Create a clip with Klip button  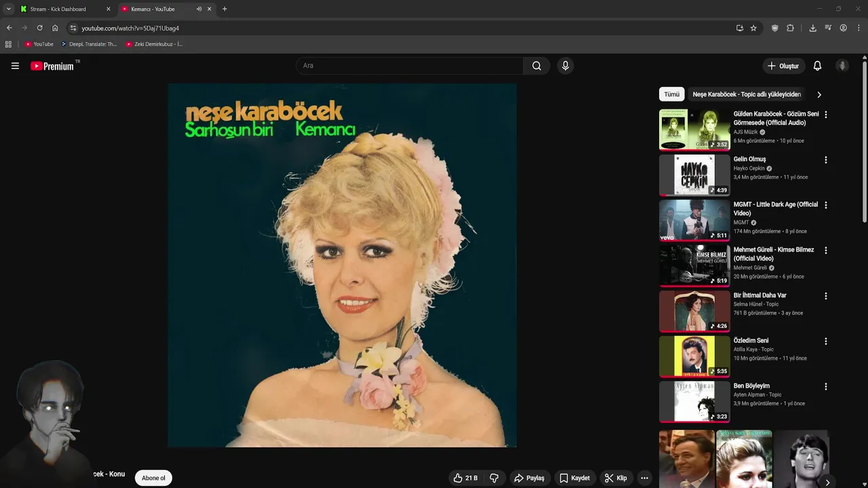616,478
